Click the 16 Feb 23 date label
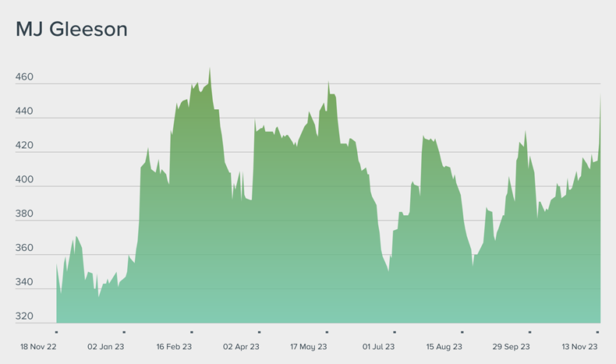616x364 pixels. 175,347
